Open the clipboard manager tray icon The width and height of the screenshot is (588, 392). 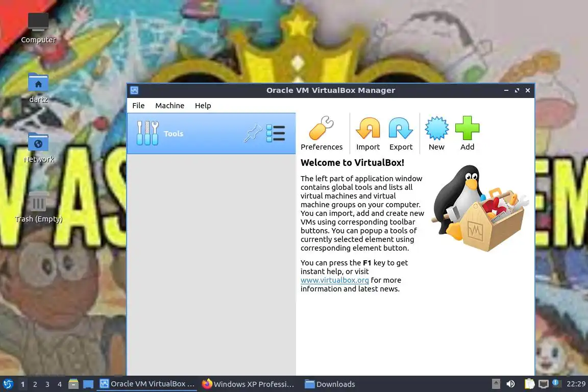529,384
